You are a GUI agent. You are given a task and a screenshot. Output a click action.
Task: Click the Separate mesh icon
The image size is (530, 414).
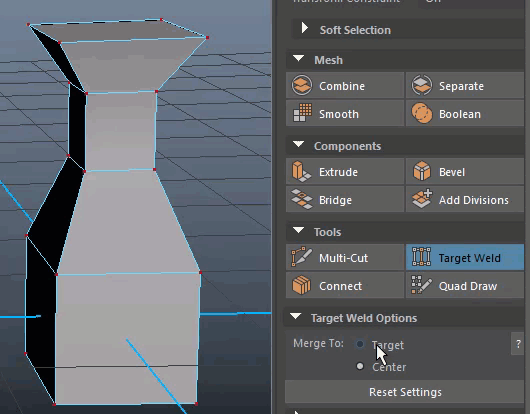(421, 85)
